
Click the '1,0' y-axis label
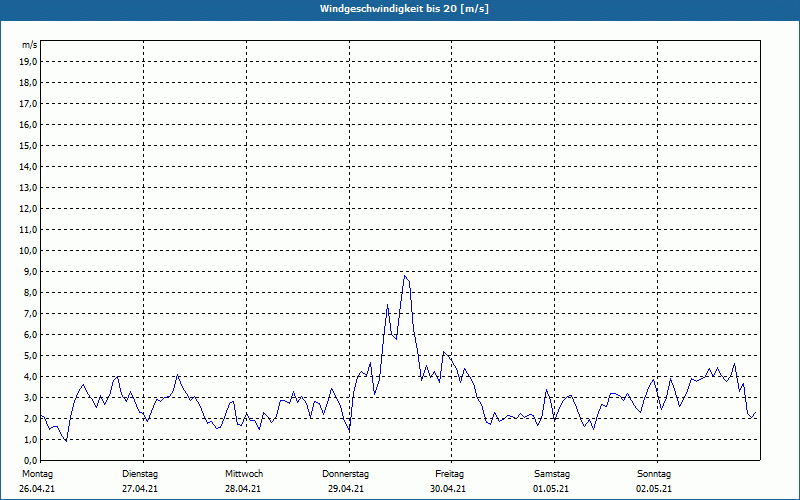click(x=31, y=440)
